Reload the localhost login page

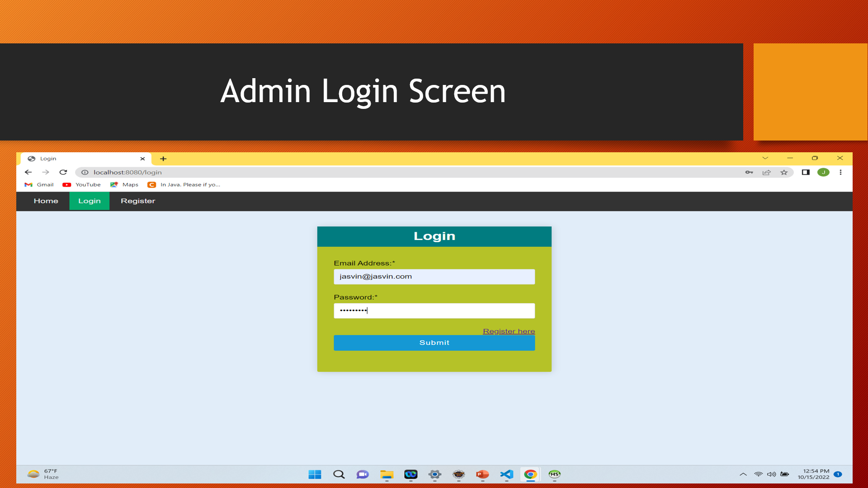click(x=63, y=172)
